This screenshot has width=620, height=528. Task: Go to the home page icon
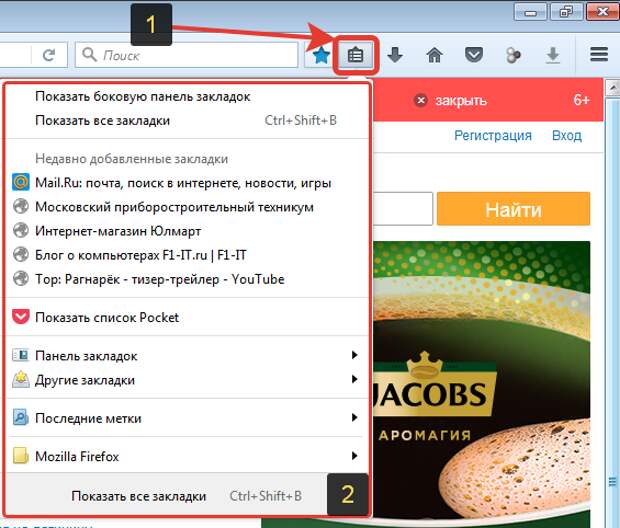[434, 55]
